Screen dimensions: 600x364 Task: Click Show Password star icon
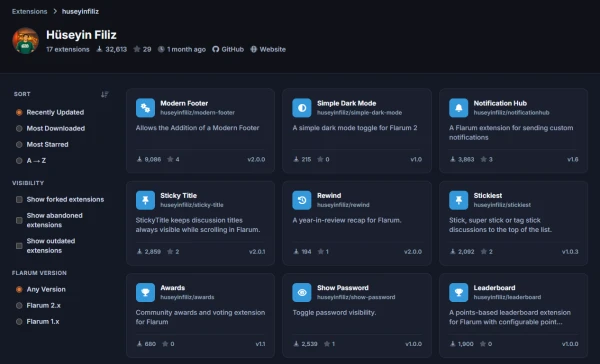tap(327, 344)
